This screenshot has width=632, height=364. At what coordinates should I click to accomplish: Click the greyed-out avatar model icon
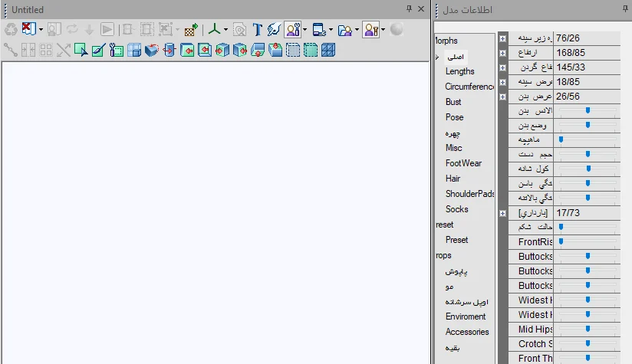pos(54,29)
